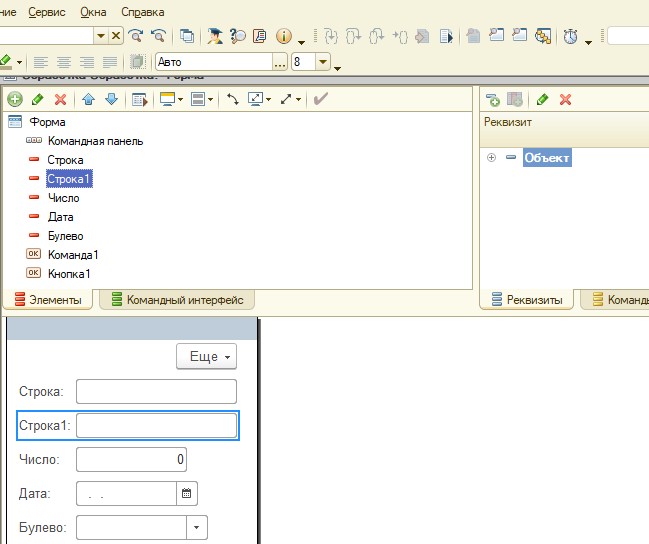This screenshot has width=649, height=544.
Task: Click the Число input field showing 0
Action: [132, 459]
